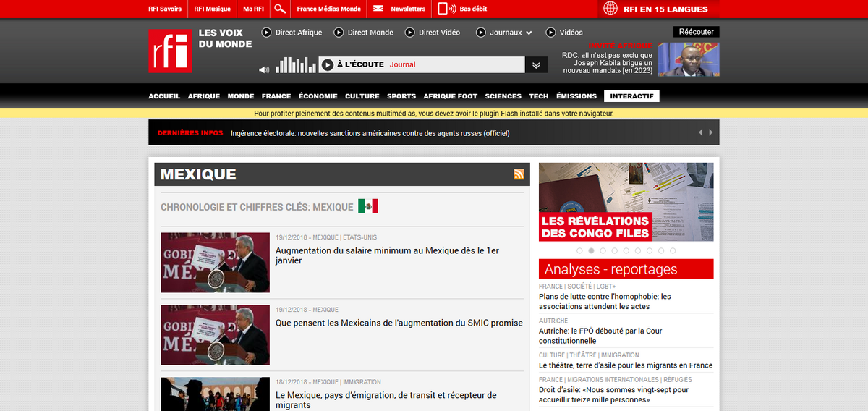Click the Réécouter button
Viewport: 868px width, 411px height.
tap(696, 32)
